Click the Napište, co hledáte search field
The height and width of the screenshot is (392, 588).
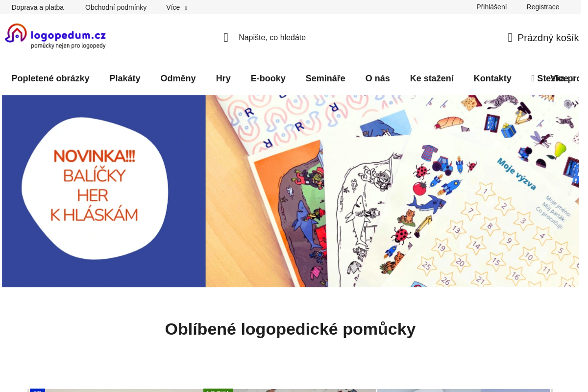tap(272, 37)
